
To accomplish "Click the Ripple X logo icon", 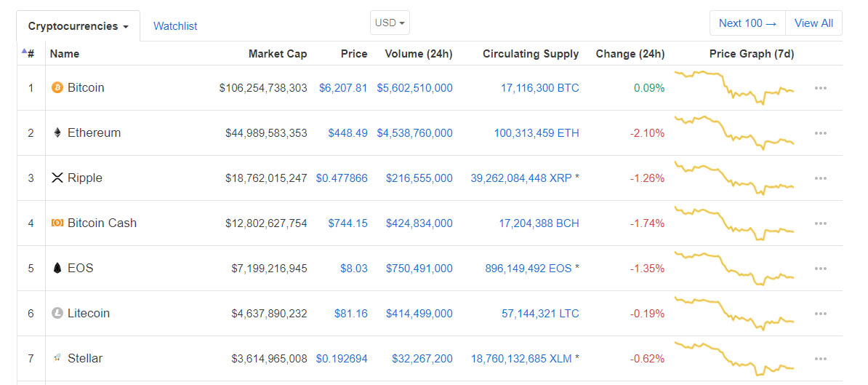I will click(x=57, y=178).
